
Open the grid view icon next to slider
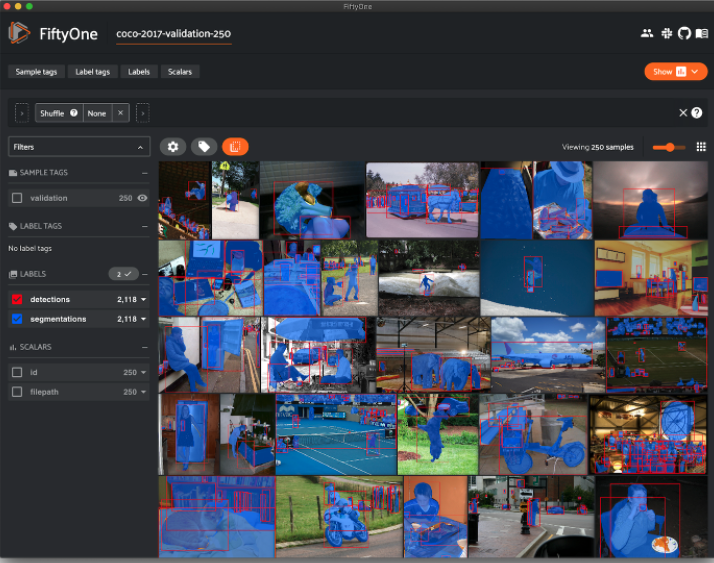coord(701,147)
